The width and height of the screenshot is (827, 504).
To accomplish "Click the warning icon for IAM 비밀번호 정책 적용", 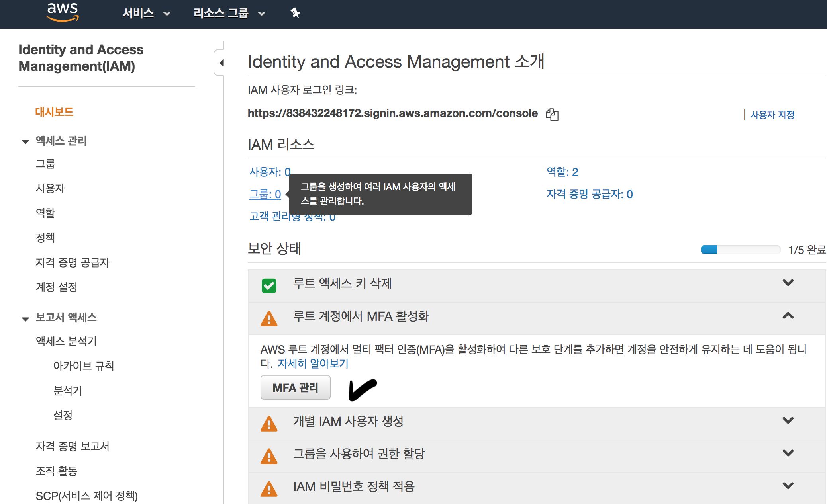I will tap(269, 489).
